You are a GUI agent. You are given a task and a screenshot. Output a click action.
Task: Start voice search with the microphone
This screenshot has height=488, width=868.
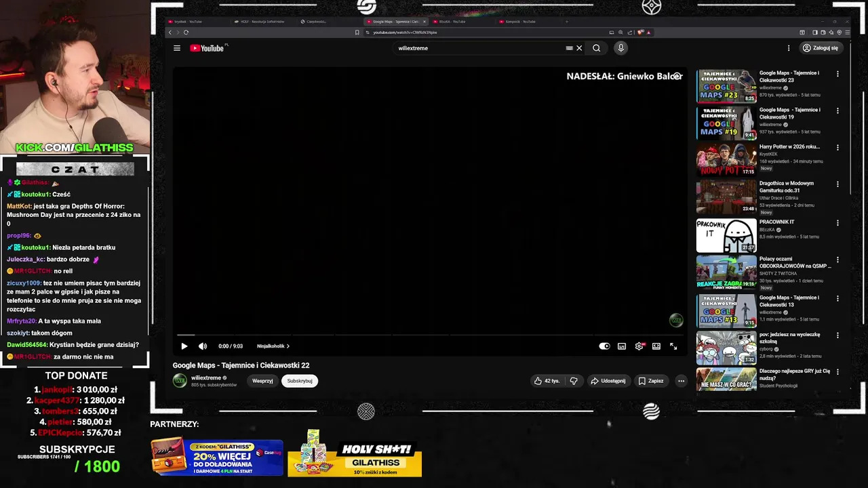click(620, 48)
